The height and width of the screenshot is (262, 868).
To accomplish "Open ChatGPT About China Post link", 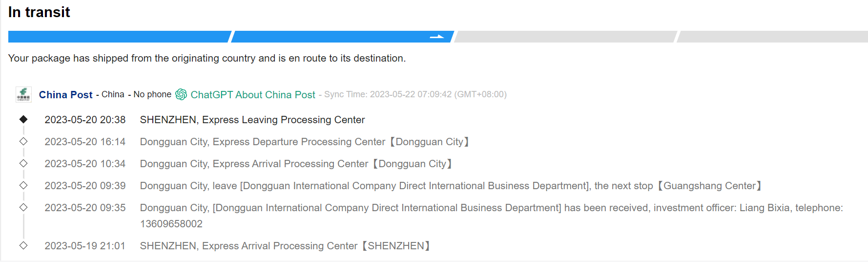I will click(252, 95).
